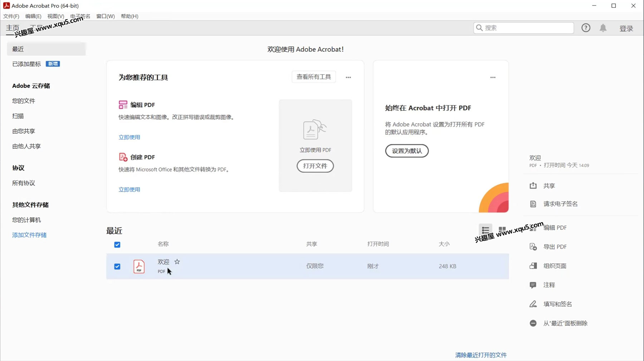
Task: Click the remove from 最近 minus icon
Action: [x=533, y=323]
